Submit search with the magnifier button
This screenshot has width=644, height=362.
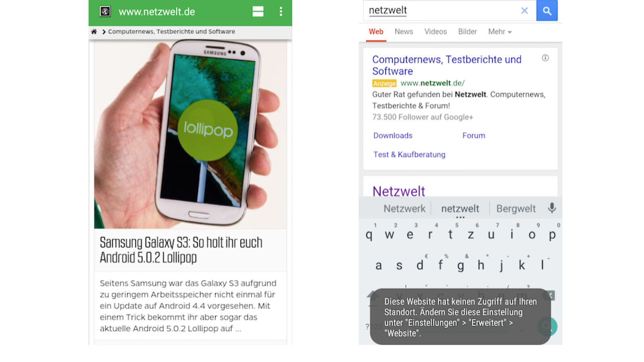point(547,10)
